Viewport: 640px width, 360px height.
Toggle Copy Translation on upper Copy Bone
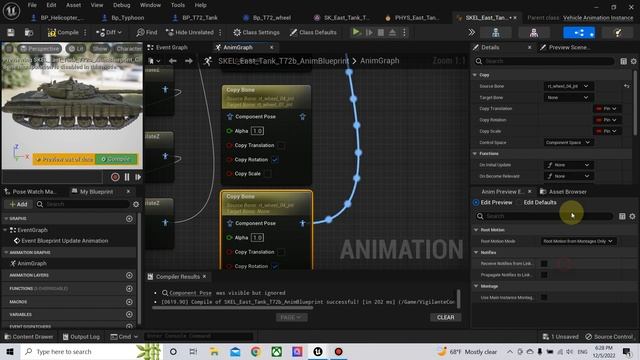coord(281,145)
